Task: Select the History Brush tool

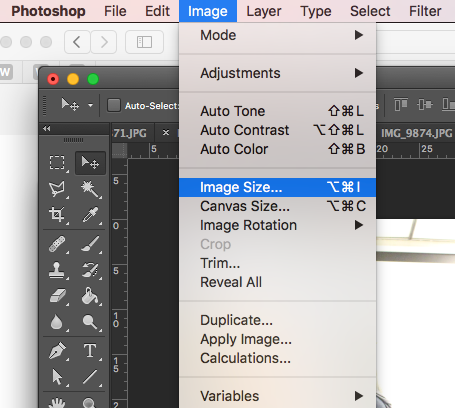Action: click(90, 270)
